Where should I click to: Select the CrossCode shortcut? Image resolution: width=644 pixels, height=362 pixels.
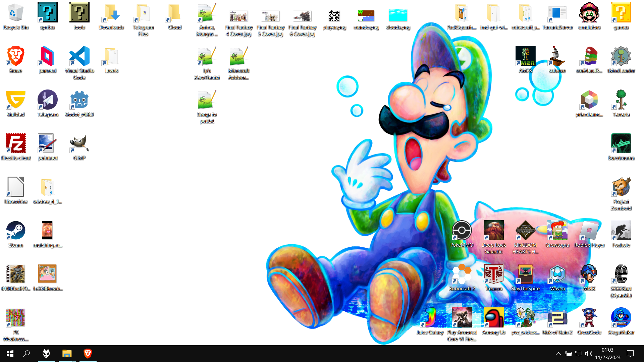[589, 321]
